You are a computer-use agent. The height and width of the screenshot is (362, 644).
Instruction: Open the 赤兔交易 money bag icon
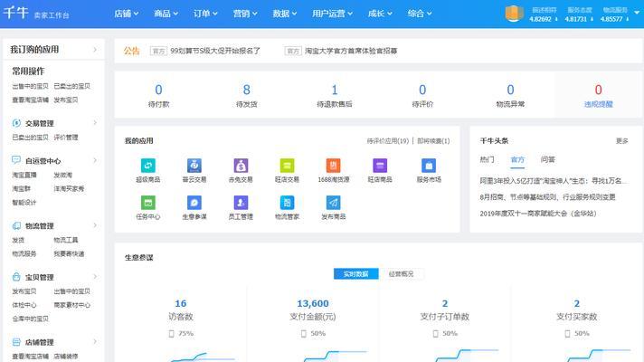pyautogui.click(x=241, y=166)
